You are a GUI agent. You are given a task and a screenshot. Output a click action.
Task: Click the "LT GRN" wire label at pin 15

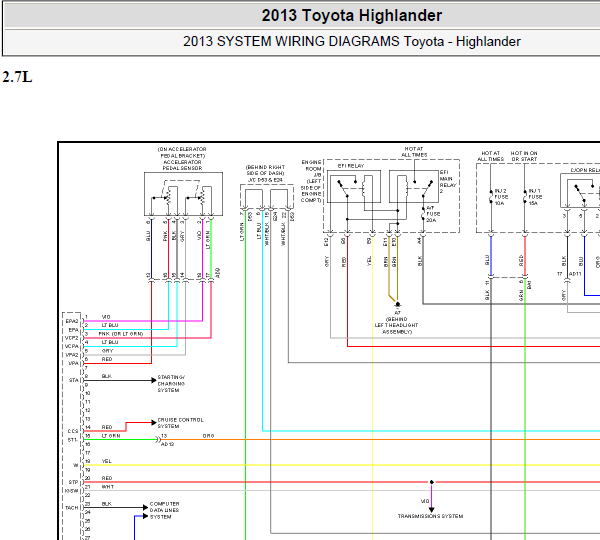coord(111,436)
